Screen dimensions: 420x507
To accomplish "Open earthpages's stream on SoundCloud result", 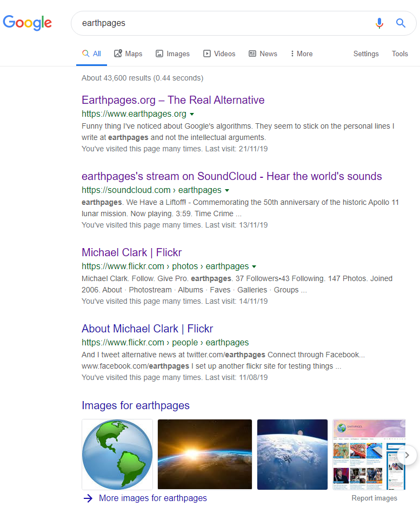I will (231, 176).
